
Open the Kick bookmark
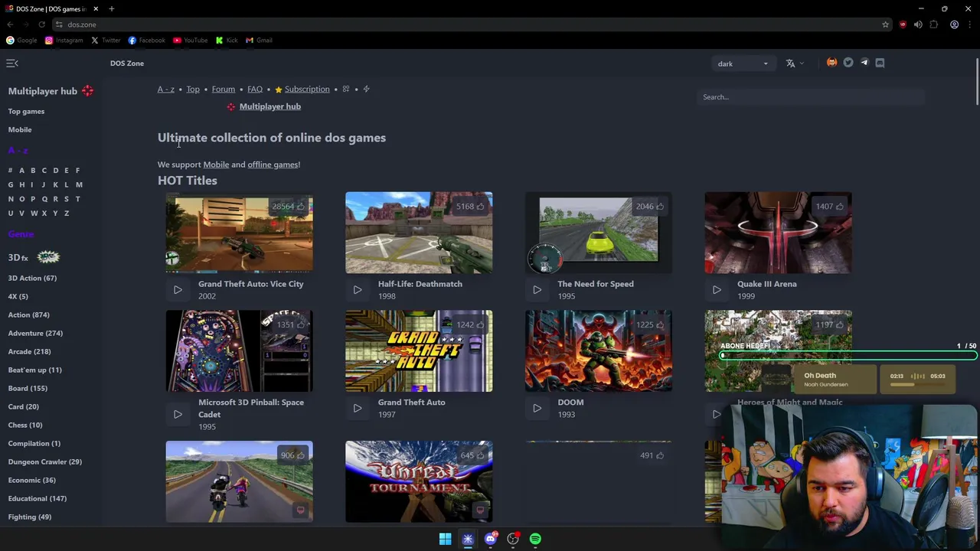[x=227, y=40]
